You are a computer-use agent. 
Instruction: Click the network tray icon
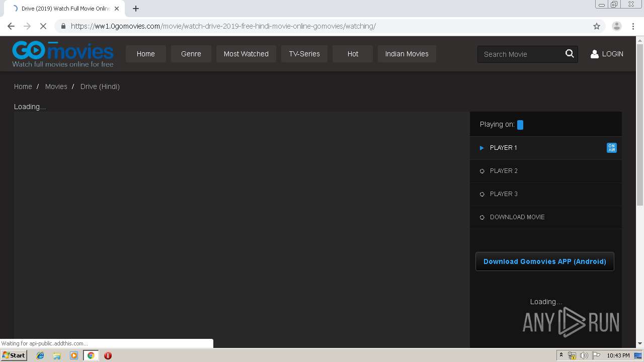coord(572,355)
